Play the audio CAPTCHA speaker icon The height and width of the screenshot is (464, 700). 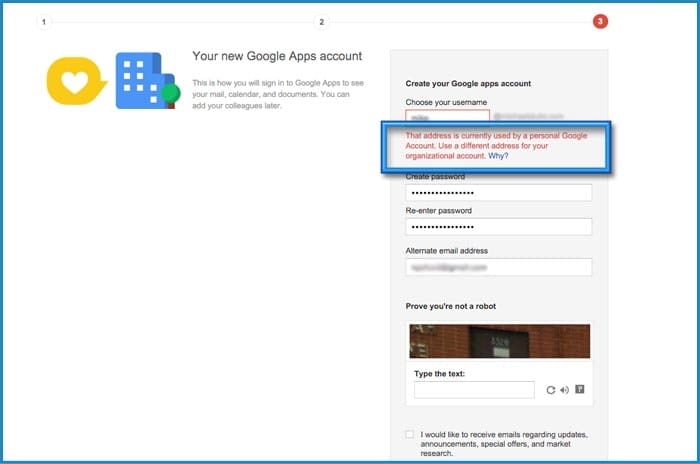pos(565,390)
